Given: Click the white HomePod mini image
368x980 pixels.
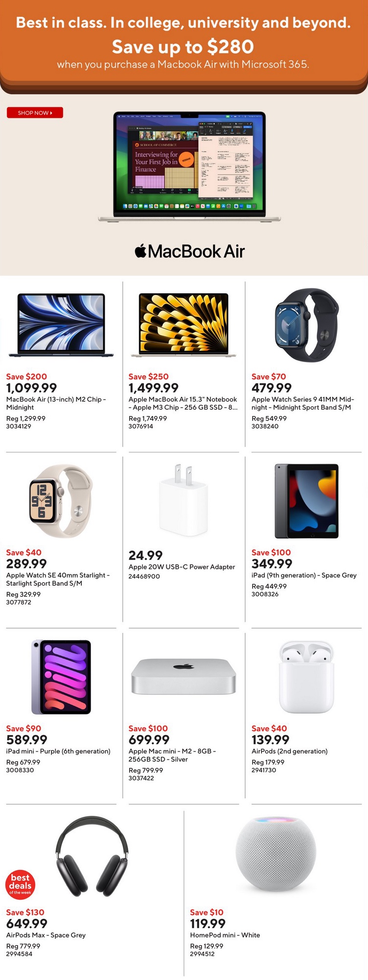Looking at the screenshot, I should [x=276, y=855].
